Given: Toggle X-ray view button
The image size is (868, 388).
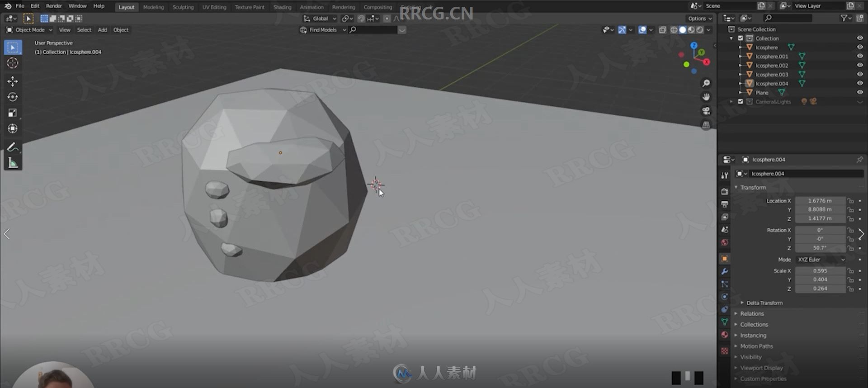Looking at the screenshot, I should click(x=662, y=30).
